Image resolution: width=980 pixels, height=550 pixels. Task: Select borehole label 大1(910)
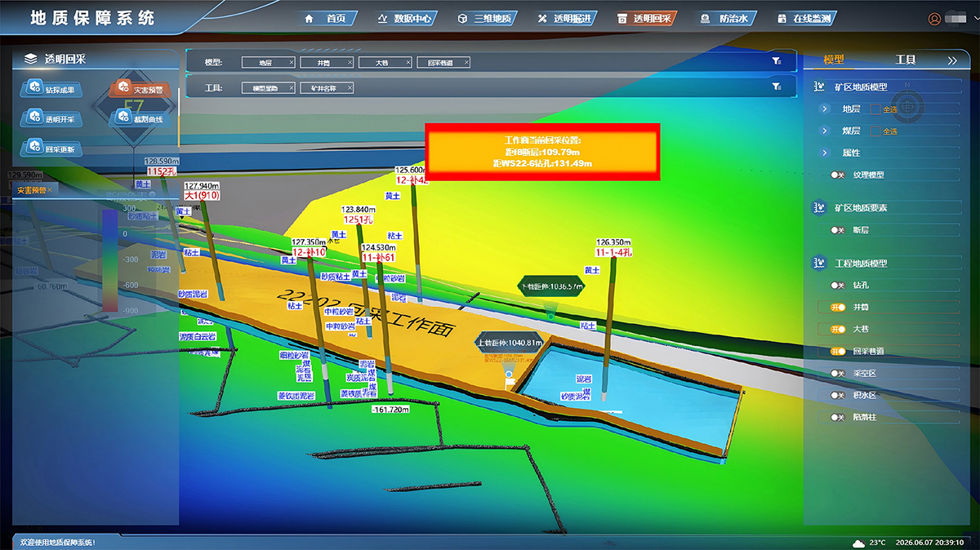point(202,196)
